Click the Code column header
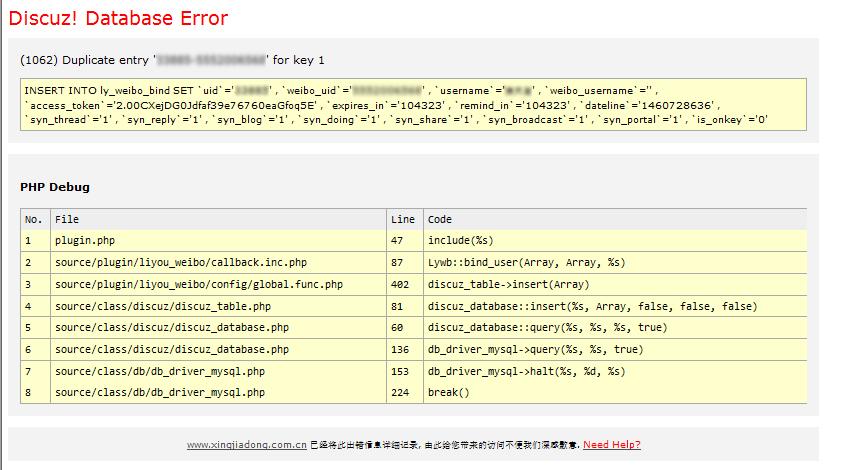Image resolution: width=852 pixels, height=470 pixels. point(615,220)
